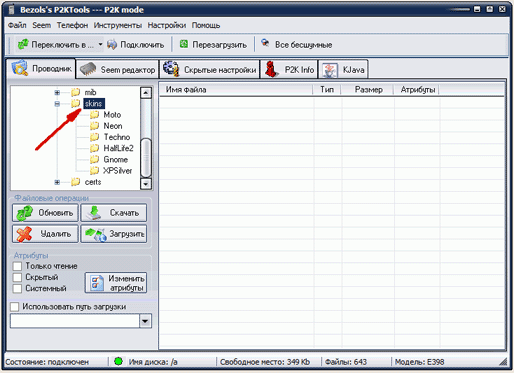Screen dimensions: 514x373
Task: Open the Инструменты menu
Action: click(118, 25)
